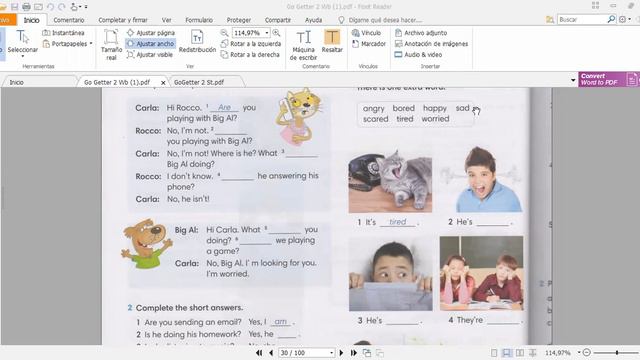Click the Dígame qué desea hacer field
640x360 pixels.
[x=380, y=20]
